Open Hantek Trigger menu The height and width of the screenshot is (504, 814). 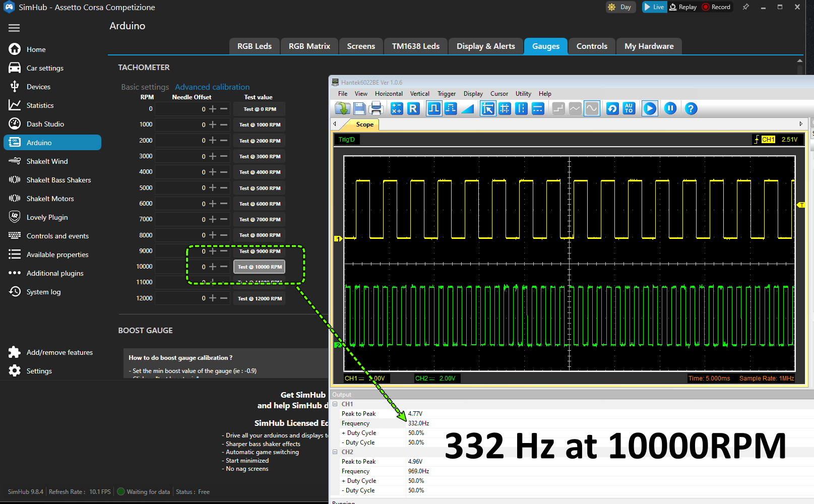coord(447,94)
